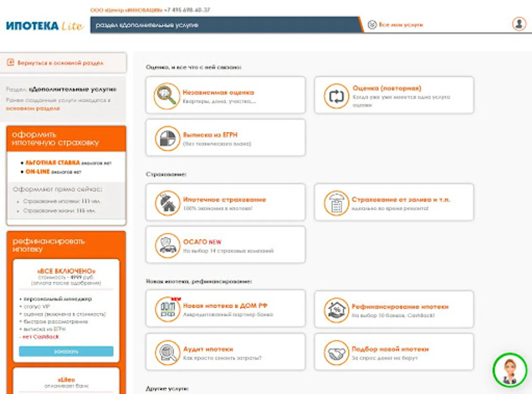Open Страхование от залива и т.п. title
532x394 pixels.
401,200
